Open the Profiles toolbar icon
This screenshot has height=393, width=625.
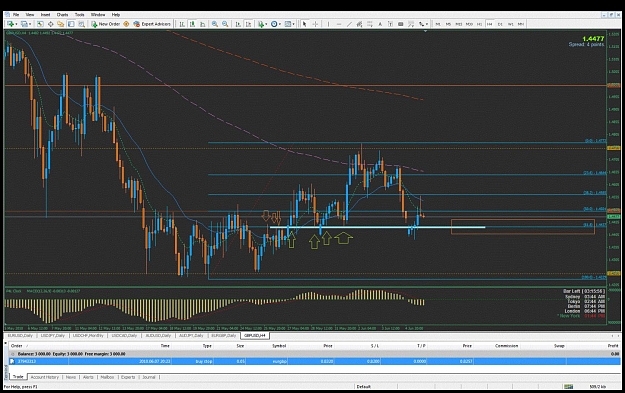click(x=24, y=24)
